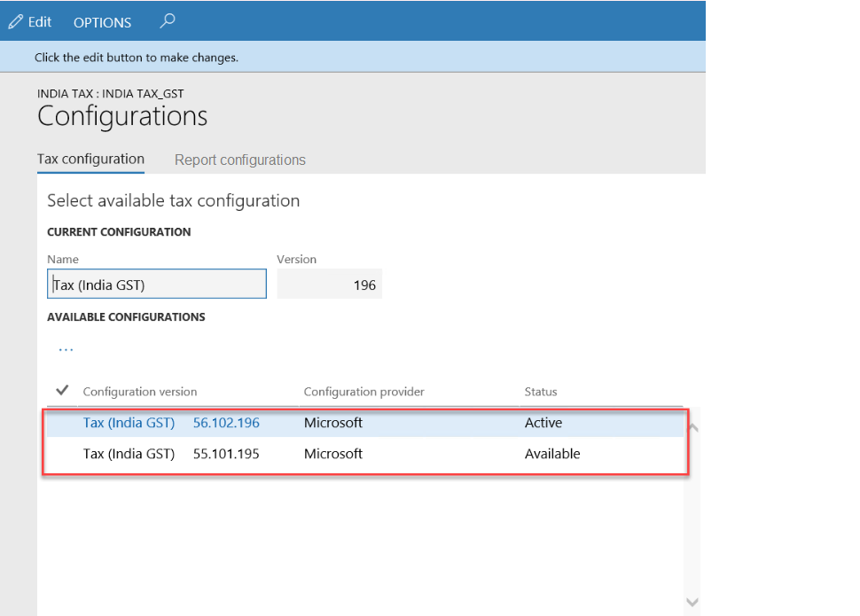Image resolution: width=860 pixels, height=616 pixels.
Task: Sort by Configuration version column header
Action: (140, 392)
